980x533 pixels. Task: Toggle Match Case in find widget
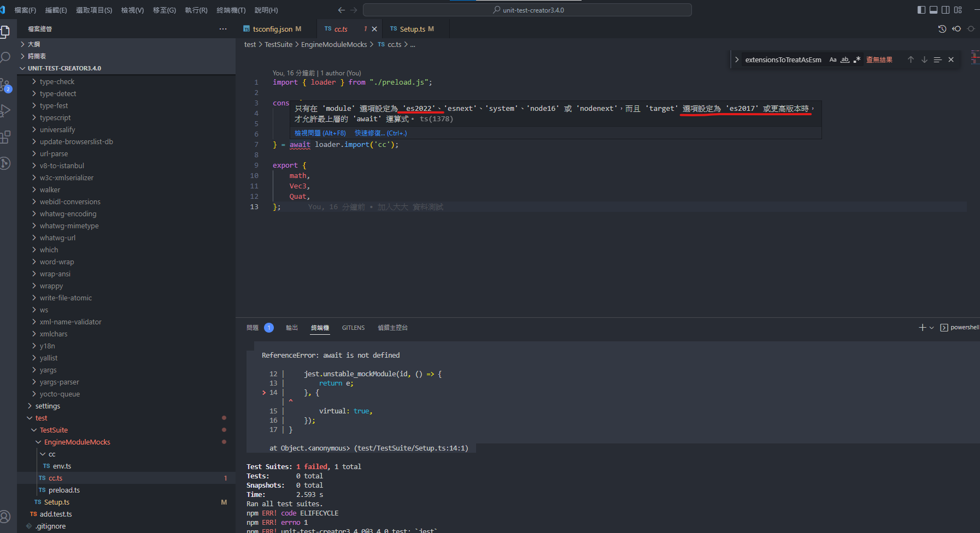pos(833,60)
